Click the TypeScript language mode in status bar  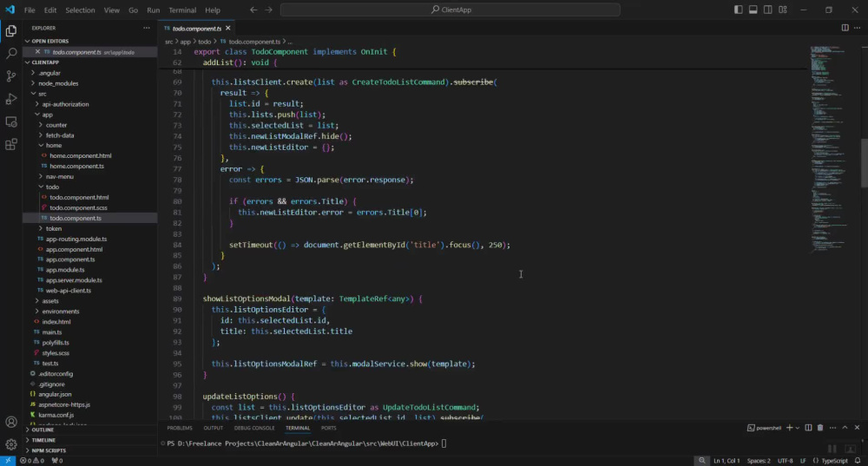click(x=834, y=461)
